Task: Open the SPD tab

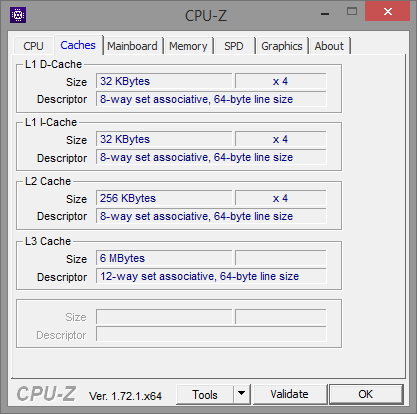Action: click(234, 46)
